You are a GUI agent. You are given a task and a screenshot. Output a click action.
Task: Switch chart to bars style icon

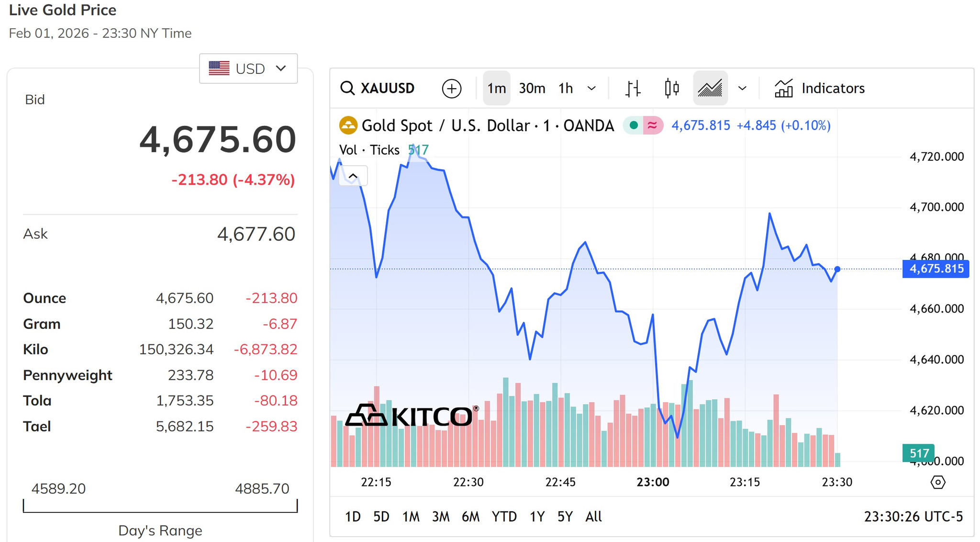coord(633,88)
